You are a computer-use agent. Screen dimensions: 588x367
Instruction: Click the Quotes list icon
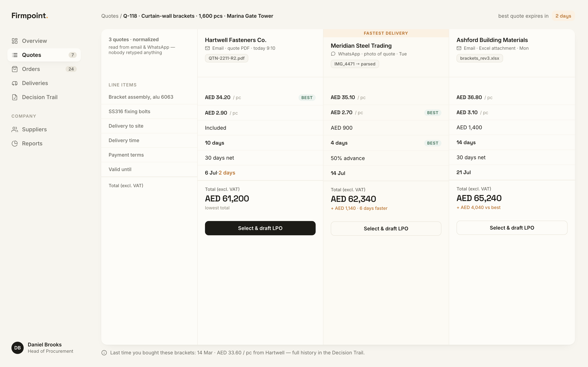(x=14, y=55)
